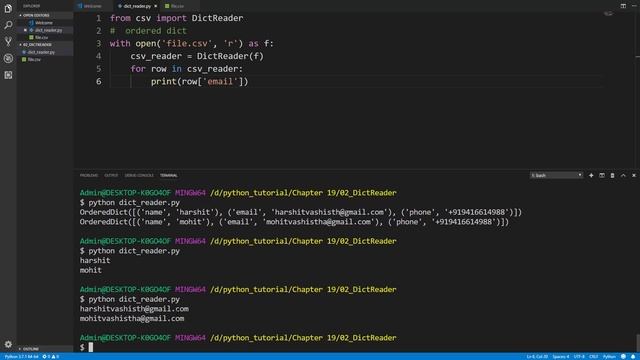Screen dimensions: 640x360
Task: Click Python language mode in status bar
Action: [x=609, y=356]
